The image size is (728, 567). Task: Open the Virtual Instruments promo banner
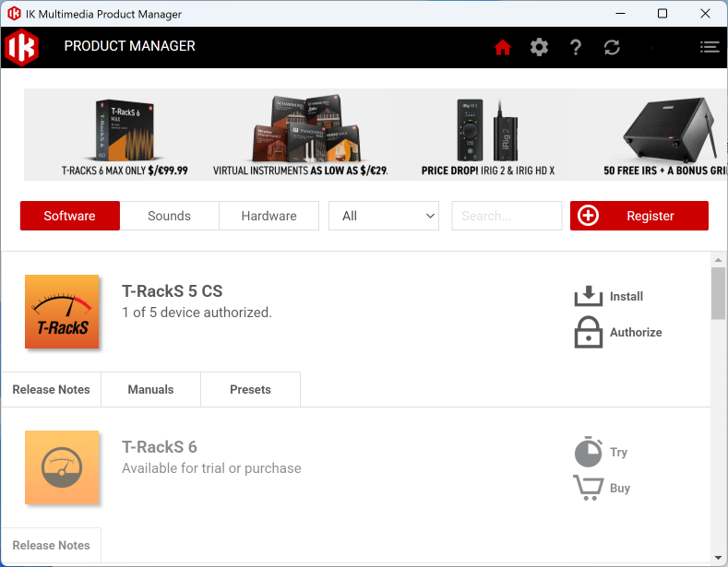pyautogui.click(x=300, y=135)
